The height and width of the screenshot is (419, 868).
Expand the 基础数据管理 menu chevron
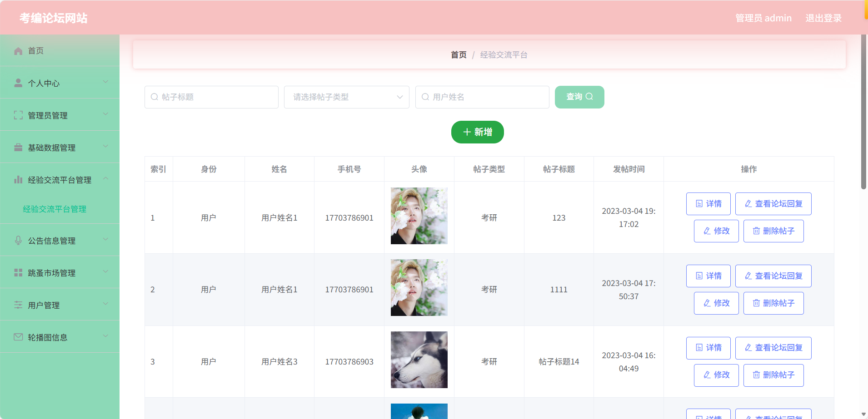(105, 146)
